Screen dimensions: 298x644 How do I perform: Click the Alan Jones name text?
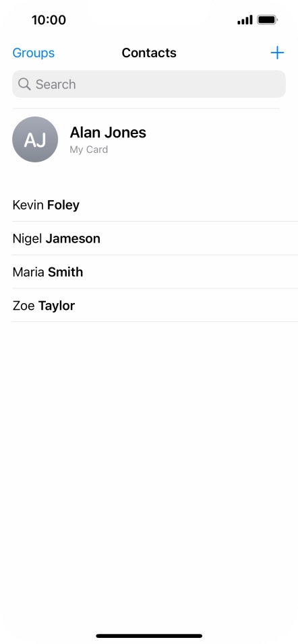pyautogui.click(x=108, y=132)
